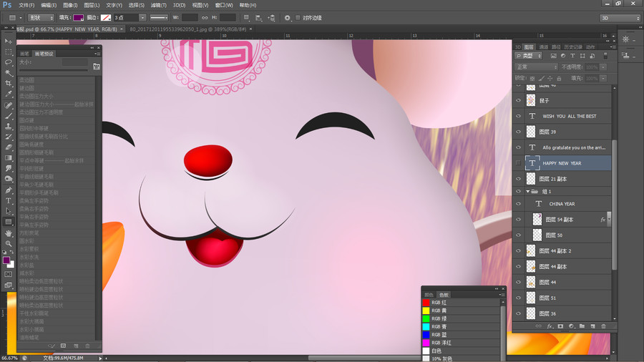Viewport: 644px width, 362px height.
Task: Select the Move tool
Action: click(8, 41)
